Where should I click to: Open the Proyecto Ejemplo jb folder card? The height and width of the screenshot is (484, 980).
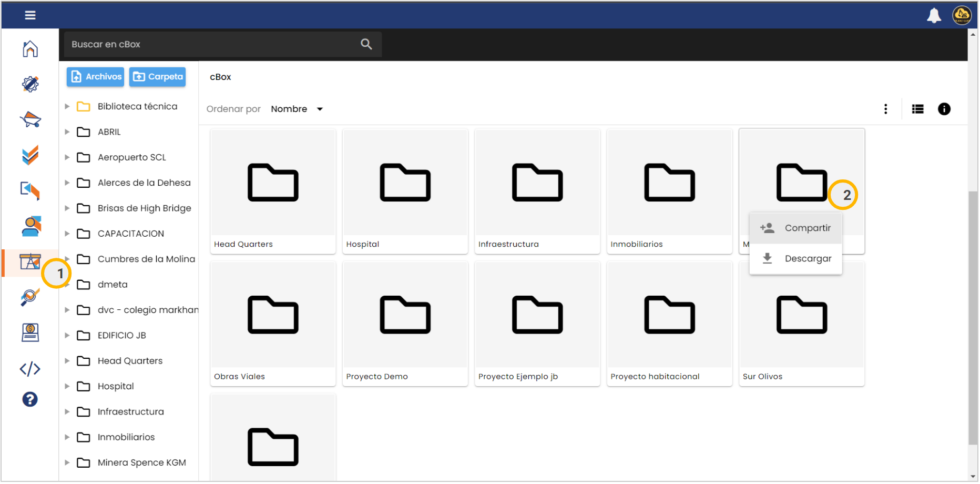[537, 324]
